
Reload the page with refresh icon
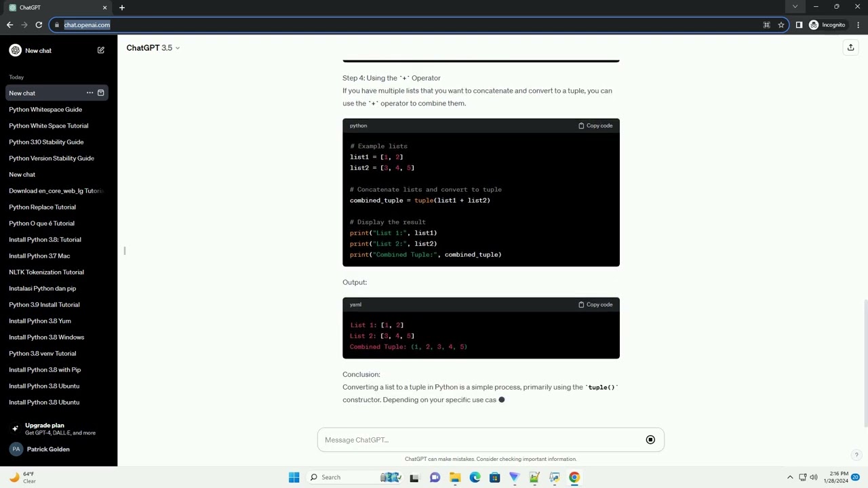[39, 25]
